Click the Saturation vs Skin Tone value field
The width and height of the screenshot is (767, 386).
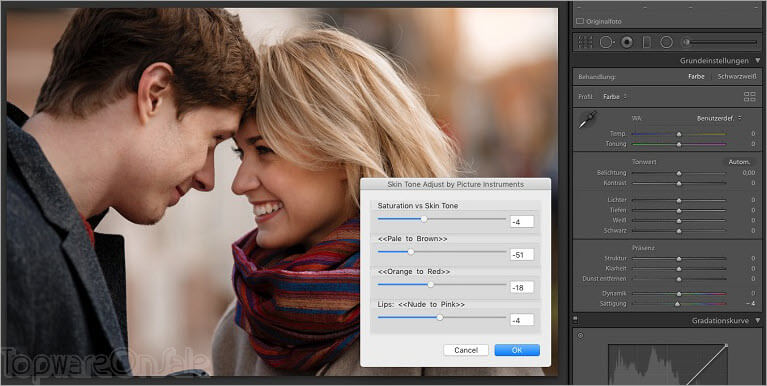pyautogui.click(x=521, y=222)
